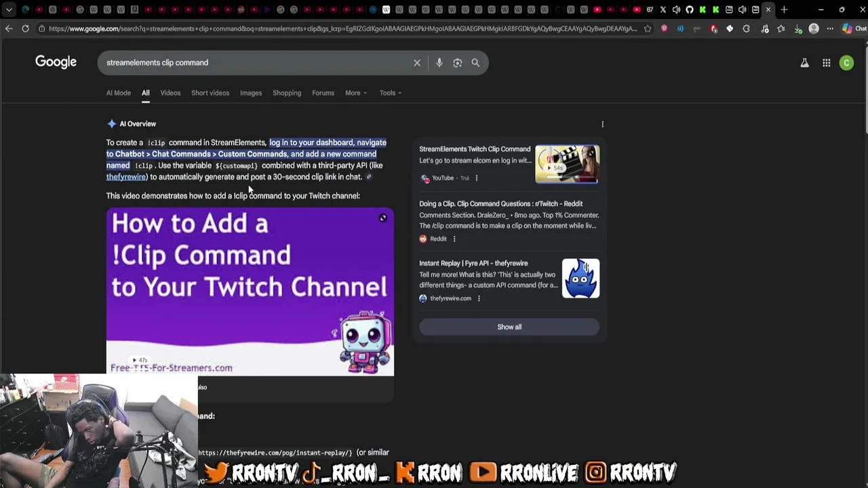Reload the page with the refresh icon
Screen dimensions: 868x488
(x=25, y=28)
